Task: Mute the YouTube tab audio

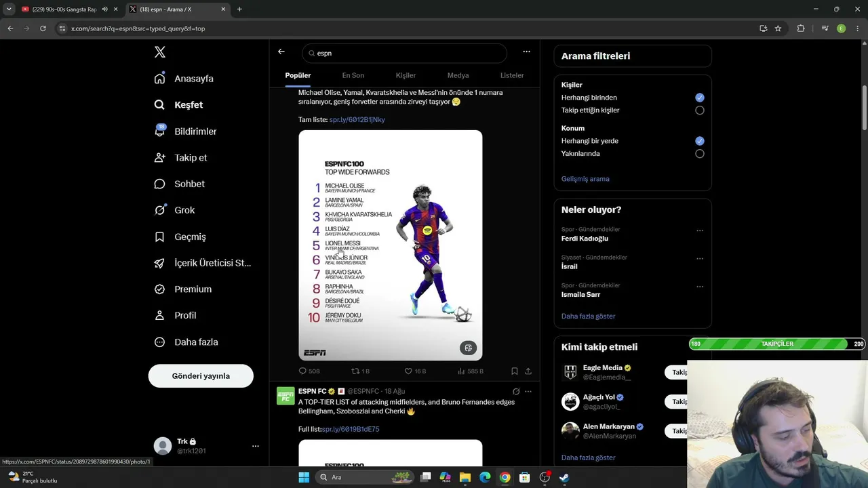Action: 104,9
